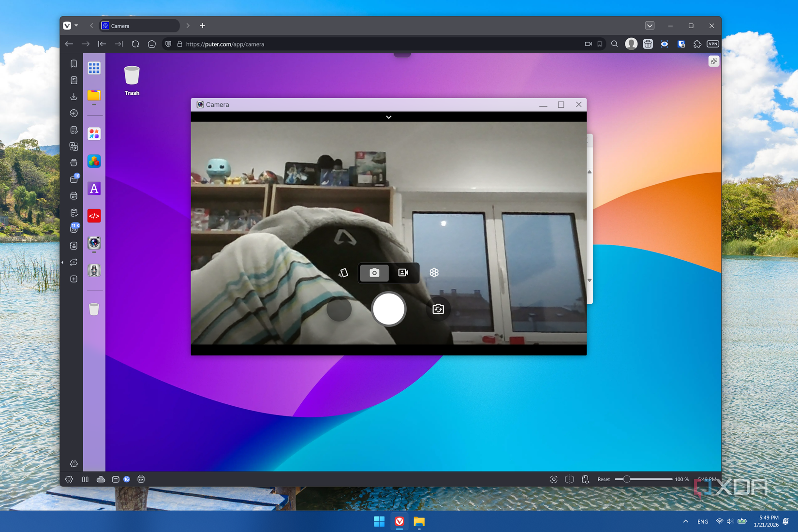Open the browser profile avatar
This screenshot has height=532, width=798.
(631, 44)
